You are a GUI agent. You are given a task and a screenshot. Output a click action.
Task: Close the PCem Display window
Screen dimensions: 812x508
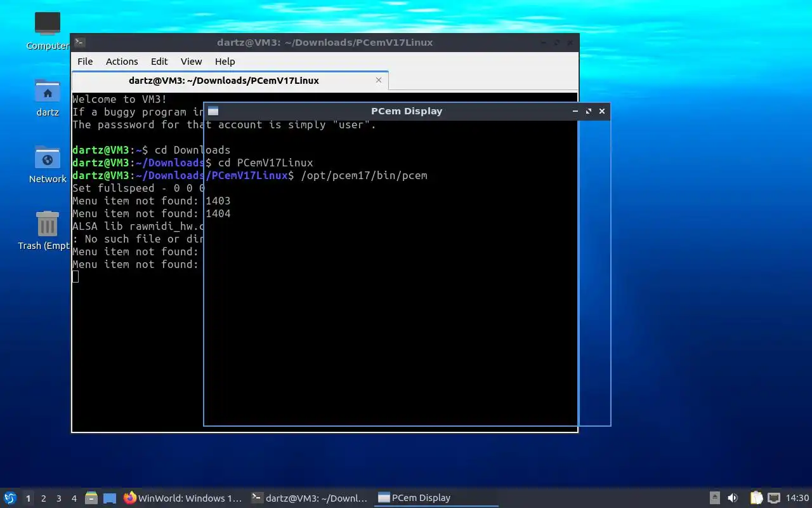[x=602, y=111]
